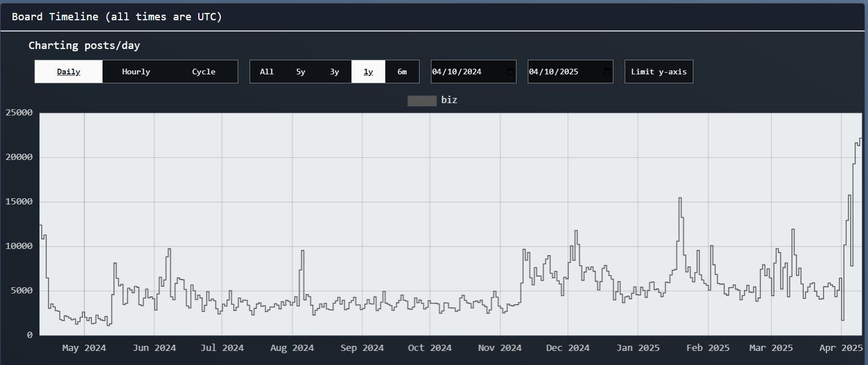
Task: Click the August 2024 spike on chart
Action: pyautogui.click(x=302, y=251)
